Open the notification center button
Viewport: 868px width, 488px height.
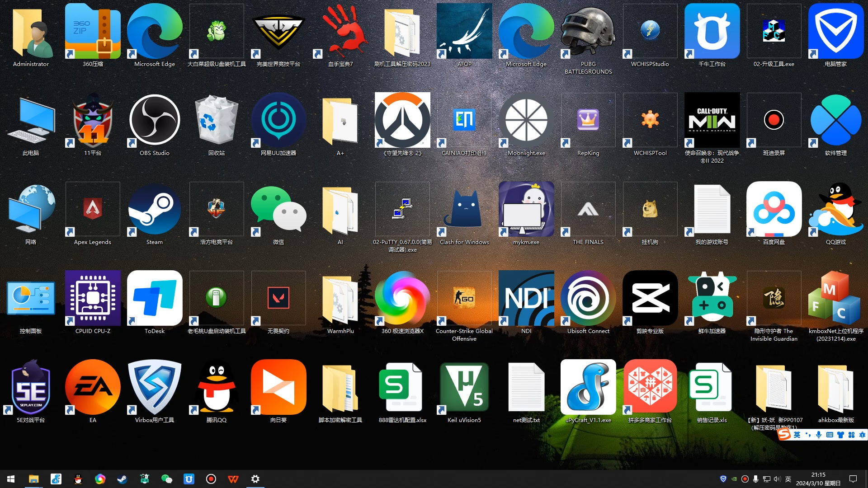click(x=853, y=479)
